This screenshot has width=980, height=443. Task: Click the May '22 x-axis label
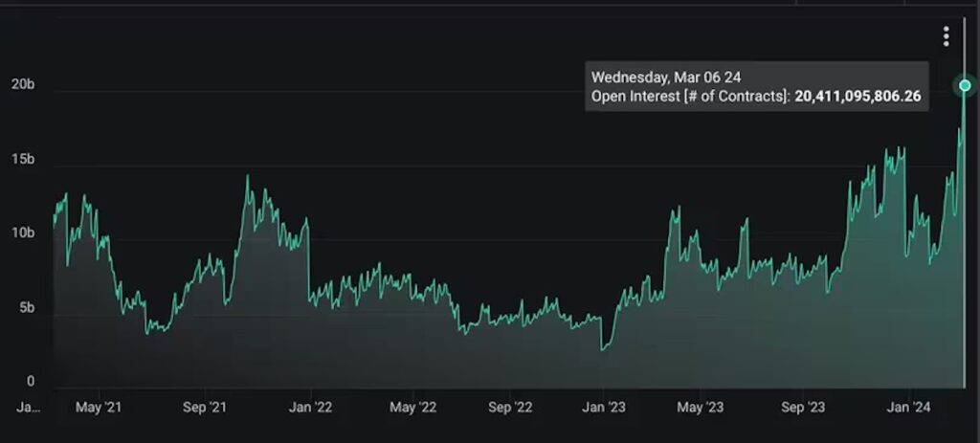pos(413,408)
